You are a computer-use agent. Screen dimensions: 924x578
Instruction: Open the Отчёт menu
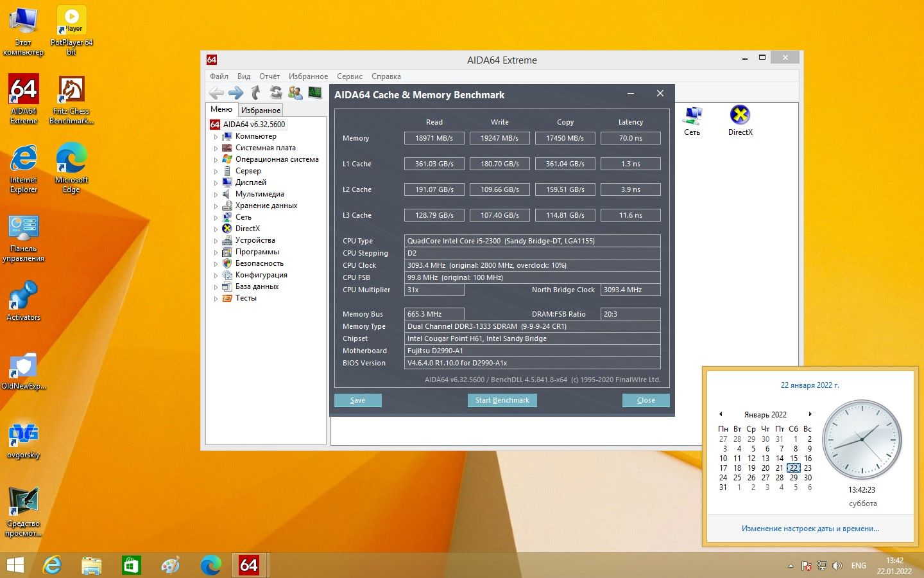pos(269,76)
